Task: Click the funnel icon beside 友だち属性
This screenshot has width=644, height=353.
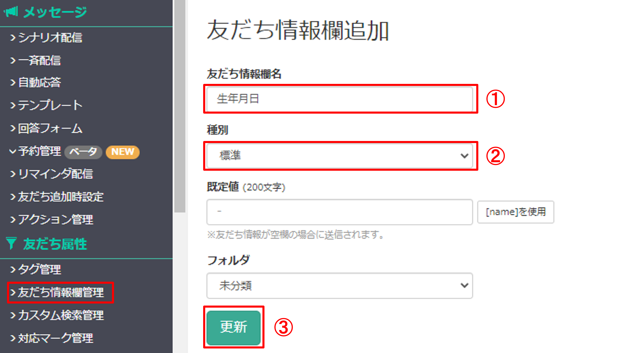Action: [x=12, y=243]
